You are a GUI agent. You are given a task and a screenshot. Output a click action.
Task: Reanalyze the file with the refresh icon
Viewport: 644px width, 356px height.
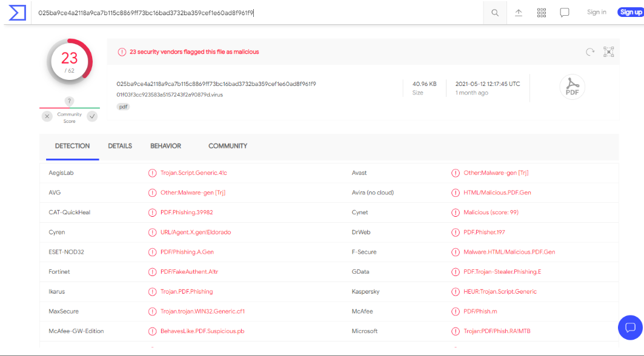point(590,52)
